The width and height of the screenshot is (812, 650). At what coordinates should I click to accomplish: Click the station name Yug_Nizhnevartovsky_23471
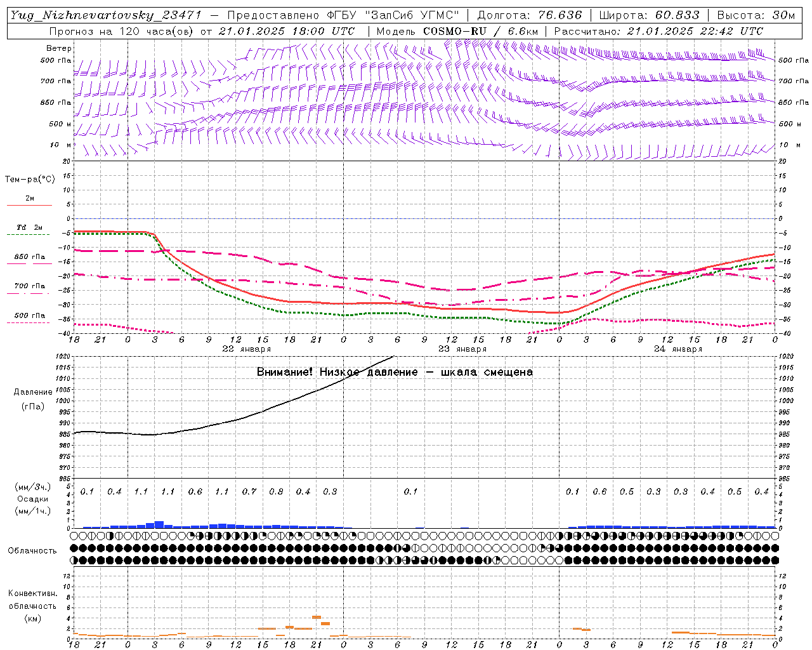105,15
